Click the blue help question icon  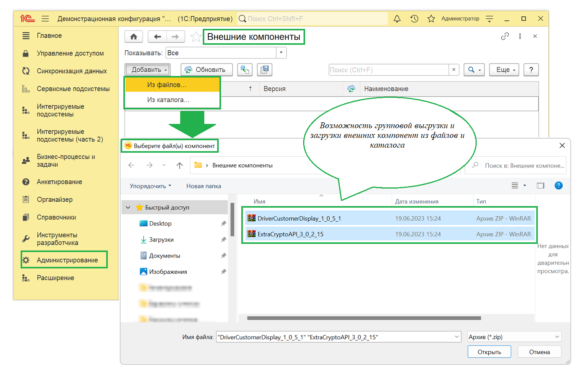558,186
